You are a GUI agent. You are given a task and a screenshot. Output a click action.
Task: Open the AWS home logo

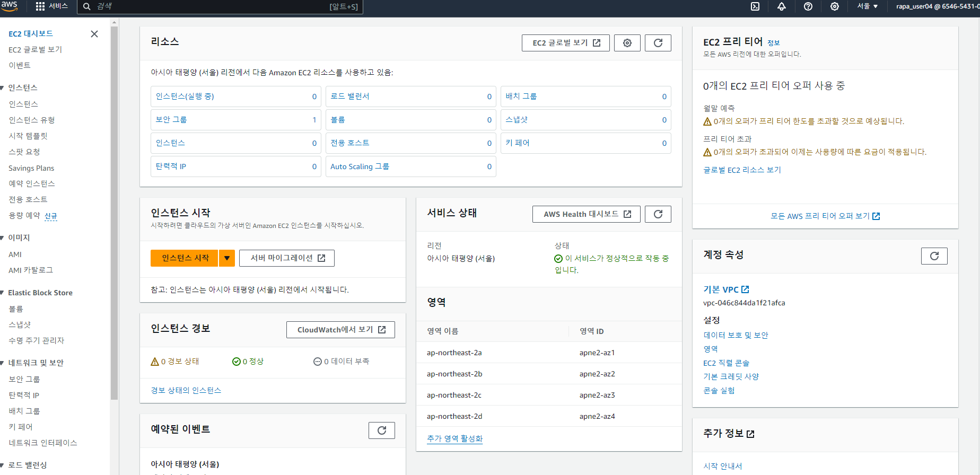click(x=10, y=6)
